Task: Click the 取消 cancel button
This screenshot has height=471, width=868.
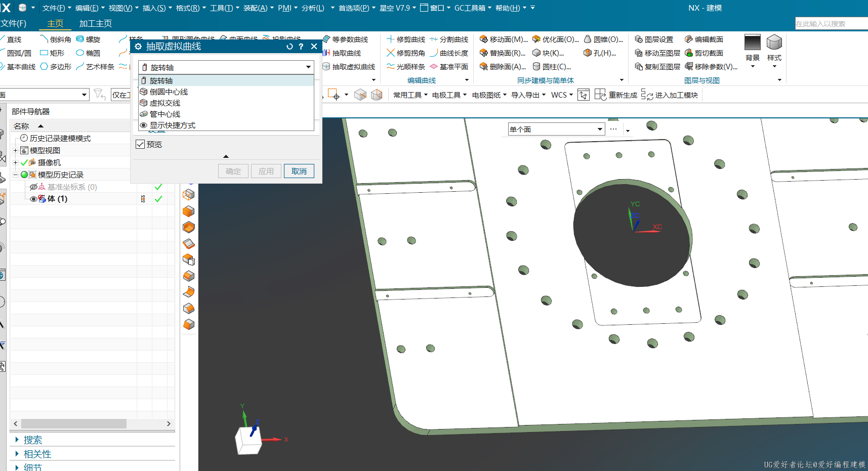Action: [299, 171]
